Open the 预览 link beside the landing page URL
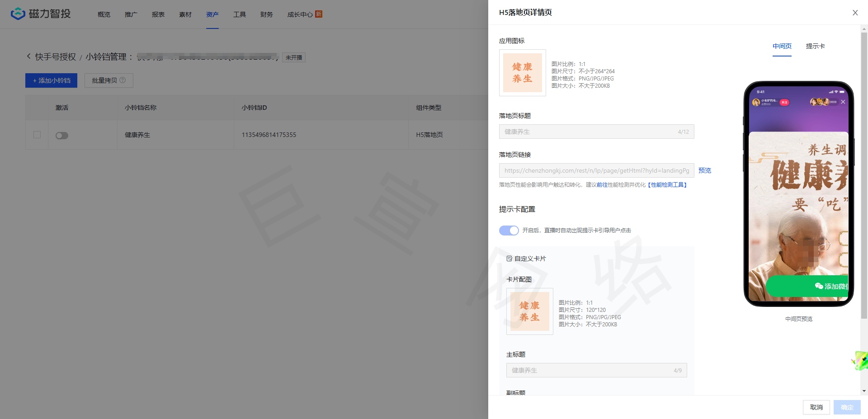This screenshot has width=868, height=419. click(x=704, y=170)
